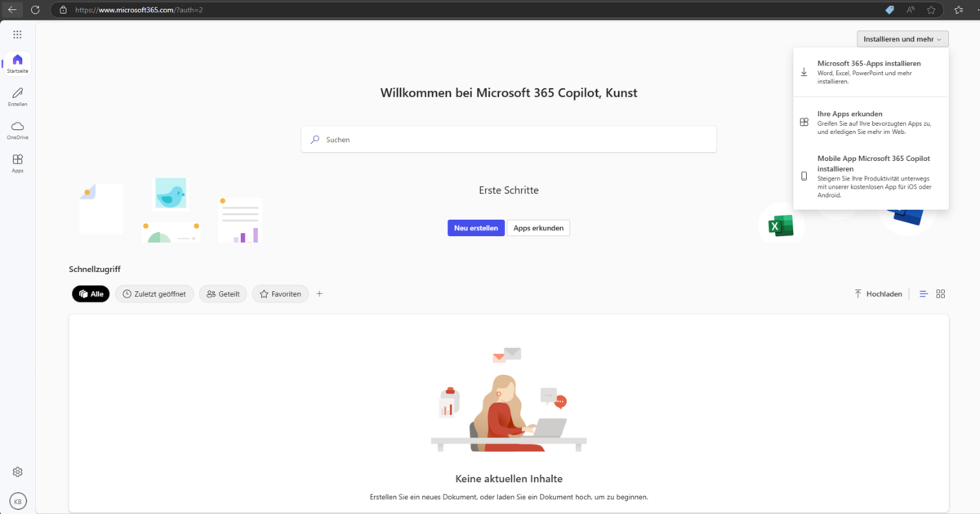This screenshot has width=980, height=514.
Task: Open the settings gear icon
Action: click(x=17, y=472)
